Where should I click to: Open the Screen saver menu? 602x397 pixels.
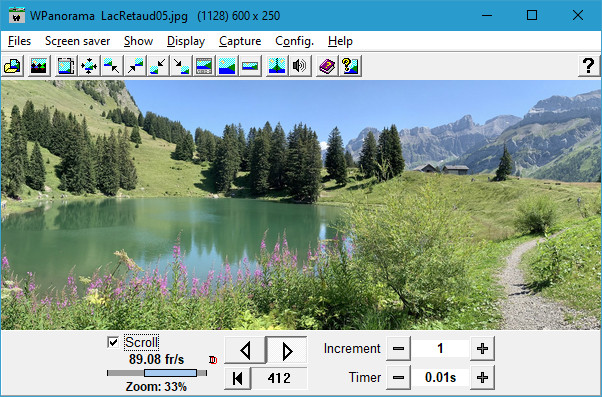[x=78, y=41]
